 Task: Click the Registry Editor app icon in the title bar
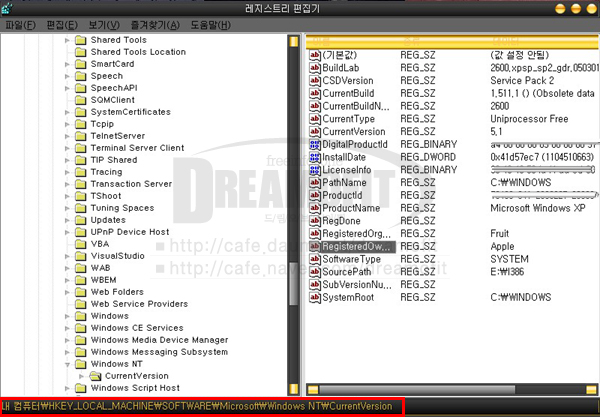click(x=7, y=8)
